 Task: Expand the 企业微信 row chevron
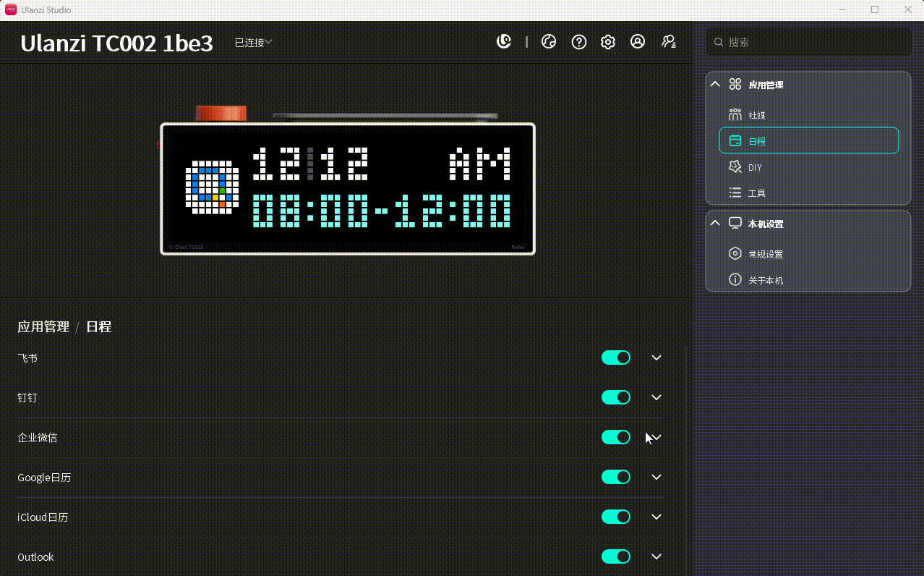[x=656, y=437]
